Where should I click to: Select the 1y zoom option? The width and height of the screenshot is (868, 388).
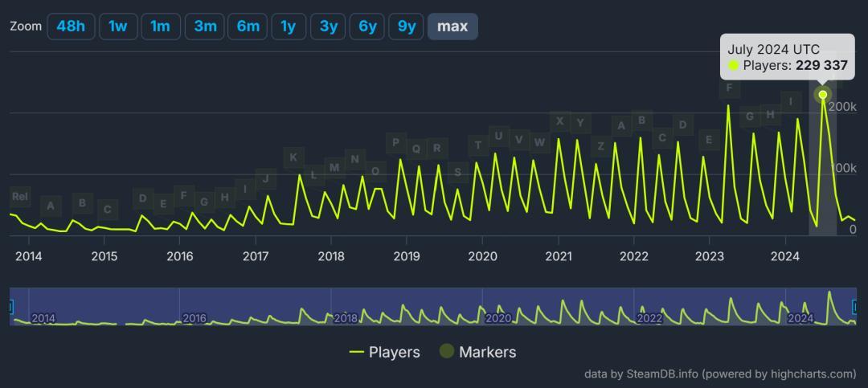pyautogui.click(x=289, y=26)
